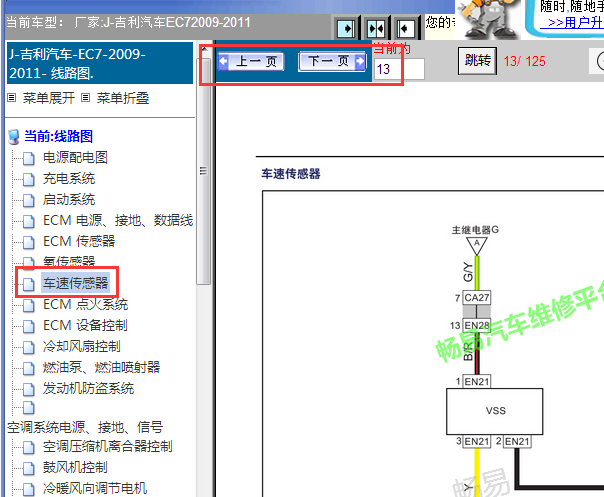Viewport: 604px width, 497px height.
Task: Open 空调系统电源、接地、信号 item
Action: point(85,427)
